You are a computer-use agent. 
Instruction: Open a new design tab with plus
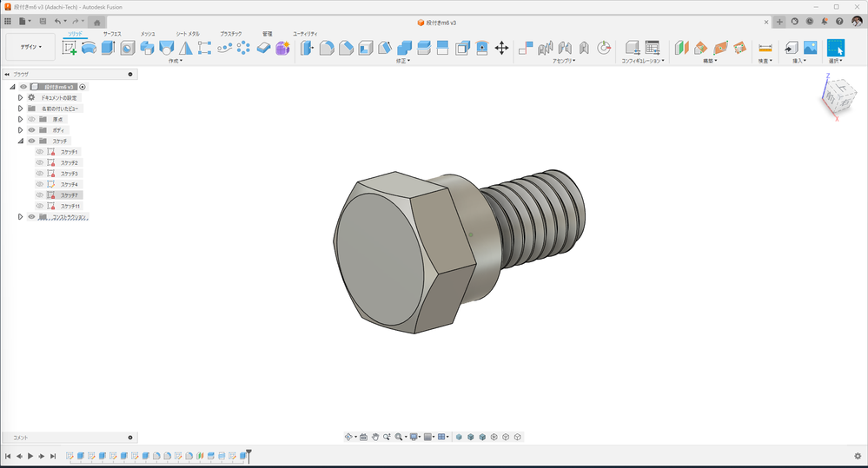click(779, 22)
